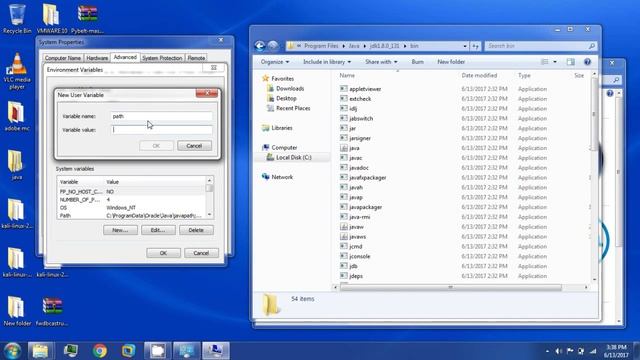The width and height of the screenshot is (640, 360).
Task: Click the Search bin box
Action: [x=541, y=46]
